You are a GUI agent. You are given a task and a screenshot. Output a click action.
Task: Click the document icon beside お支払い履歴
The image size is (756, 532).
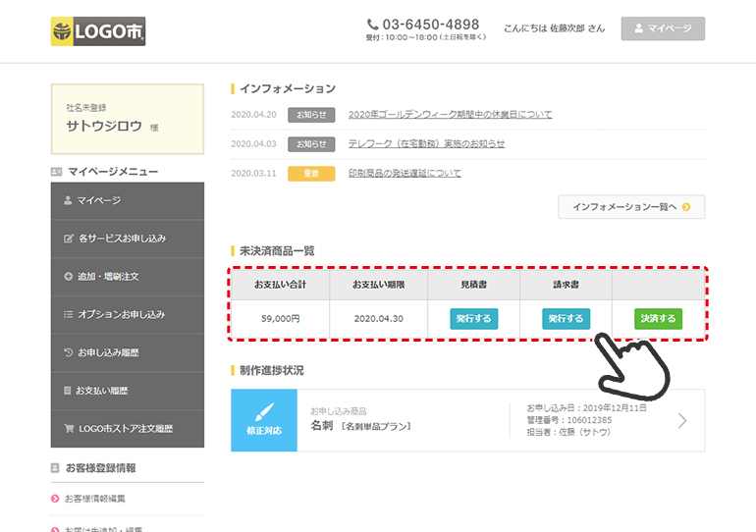click(68, 391)
